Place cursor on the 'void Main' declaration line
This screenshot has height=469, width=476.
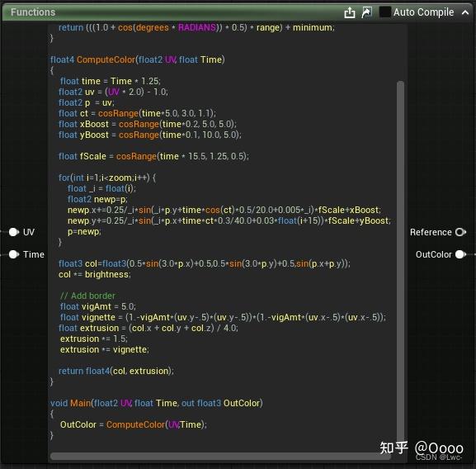pyautogui.click(x=157, y=403)
